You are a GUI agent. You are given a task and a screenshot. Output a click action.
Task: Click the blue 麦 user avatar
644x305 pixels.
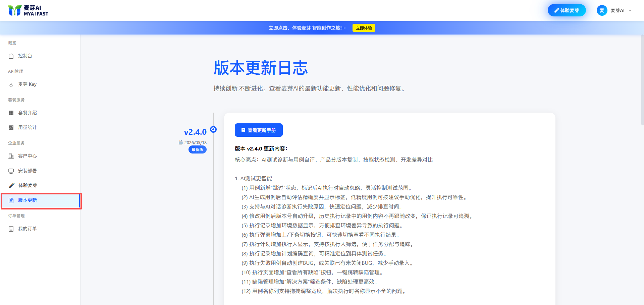click(x=602, y=10)
